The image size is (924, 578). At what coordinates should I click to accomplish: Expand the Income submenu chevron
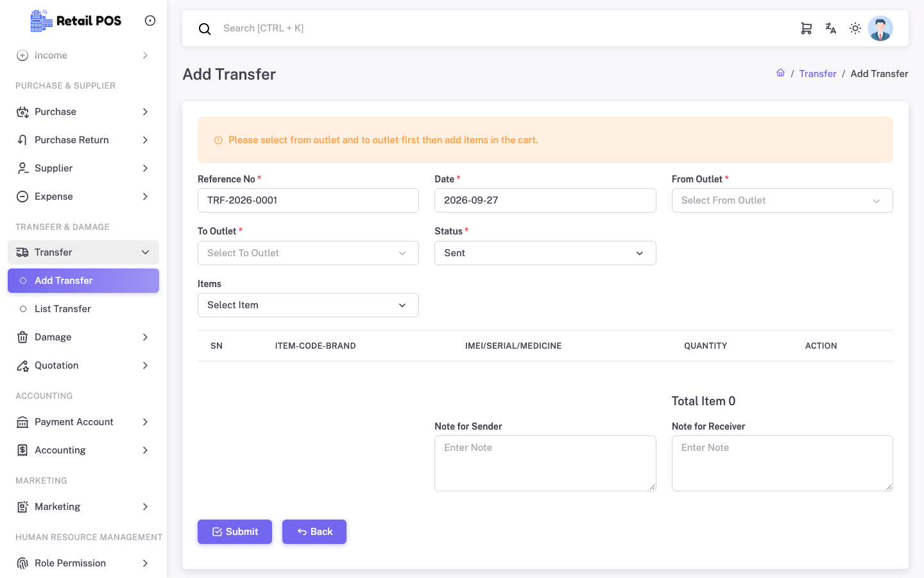[x=146, y=55]
